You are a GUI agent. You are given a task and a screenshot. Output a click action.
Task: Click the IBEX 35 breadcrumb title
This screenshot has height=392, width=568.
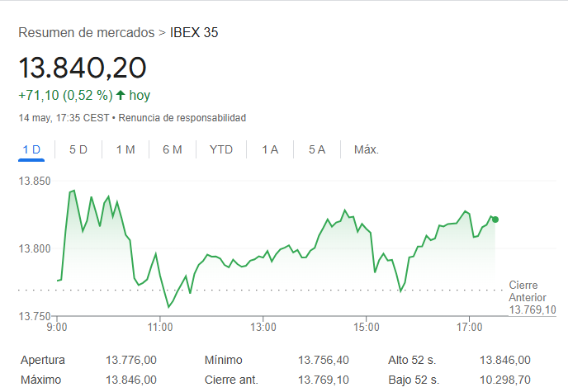pyautogui.click(x=194, y=33)
